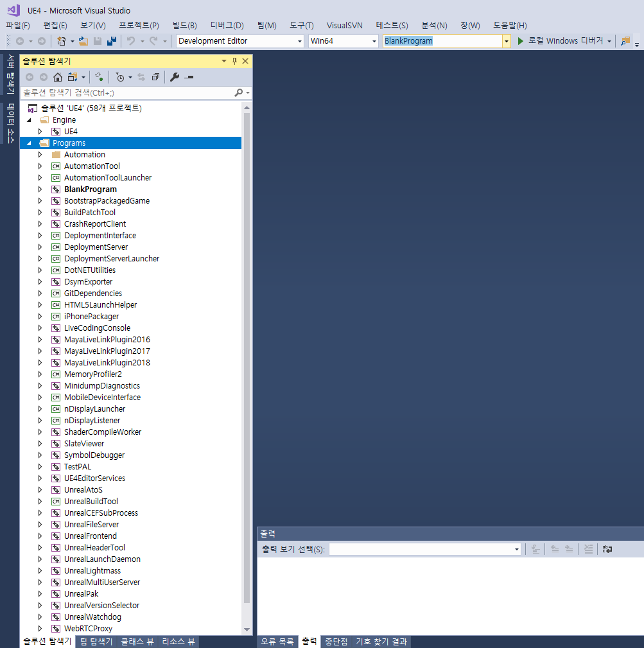
Task: Collapse the Programs folder node
Action: pyautogui.click(x=29, y=143)
